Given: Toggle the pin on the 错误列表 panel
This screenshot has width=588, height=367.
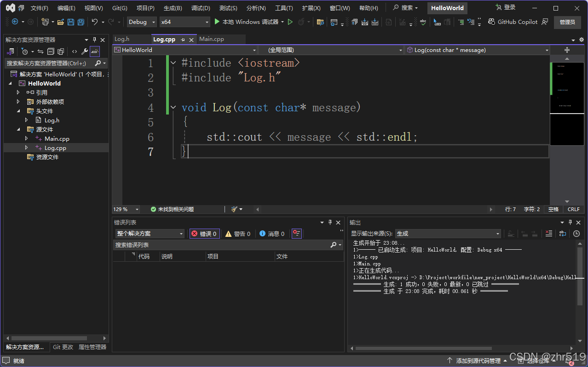Looking at the screenshot, I should pos(329,222).
